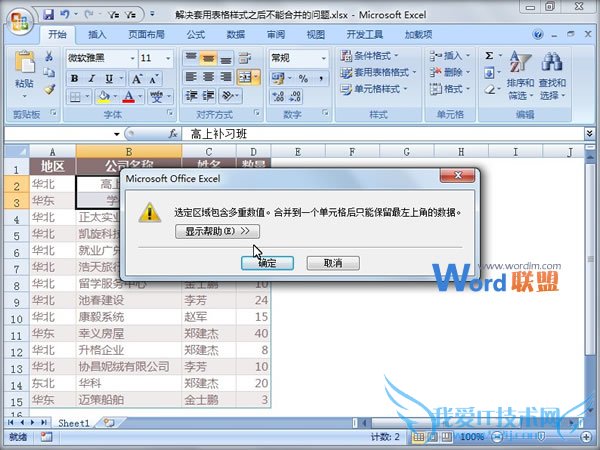Toggle underline formatting
This screenshot has height=450, width=600.
(x=109, y=78)
